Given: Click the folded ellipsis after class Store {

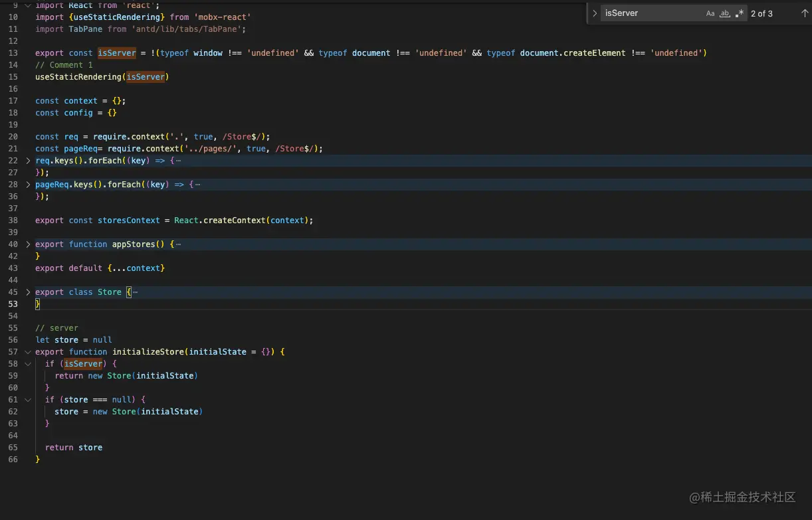Looking at the screenshot, I should point(135,292).
